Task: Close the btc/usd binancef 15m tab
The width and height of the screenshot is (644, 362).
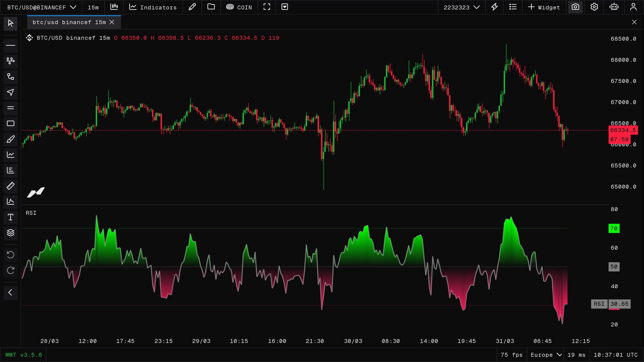Action: click(x=112, y=22)
